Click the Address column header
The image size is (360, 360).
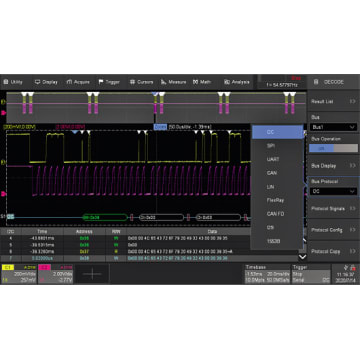84,231
